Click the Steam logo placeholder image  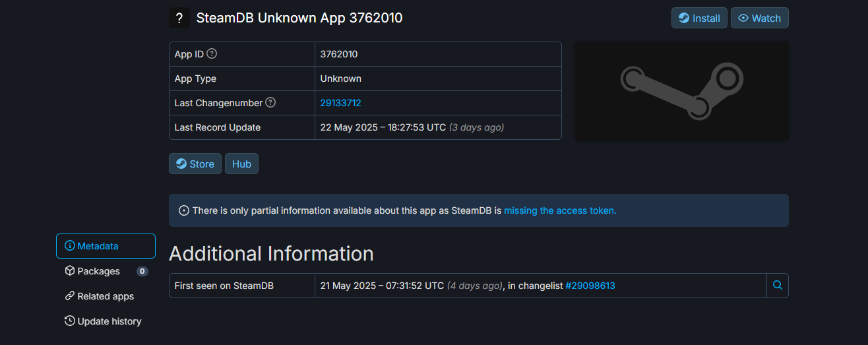tap(682, 91)
